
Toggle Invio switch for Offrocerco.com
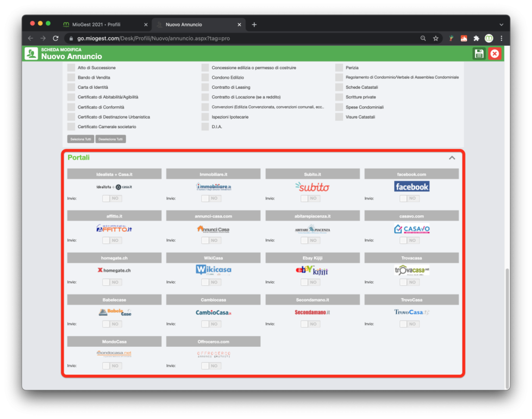(x=211, y=366)
